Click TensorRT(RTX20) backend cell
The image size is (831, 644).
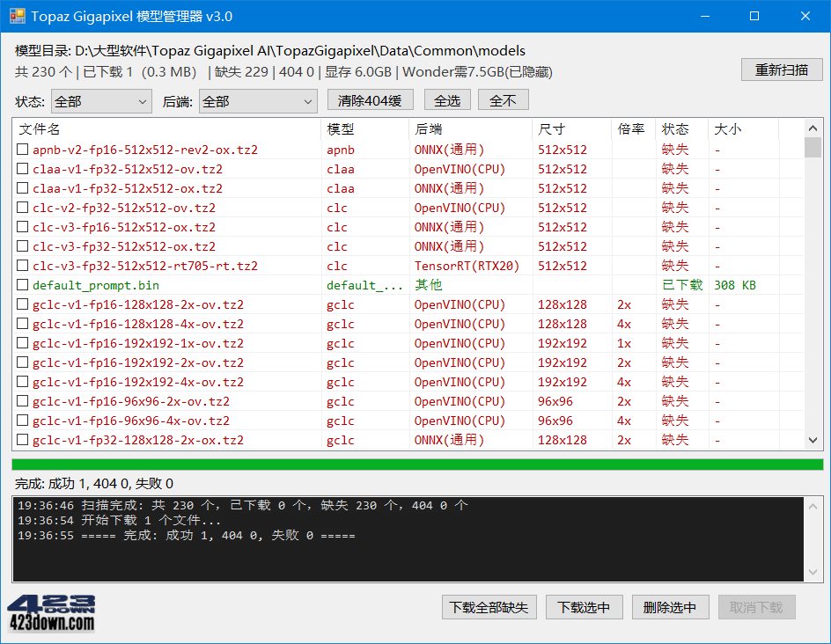pyautogui.click(x=467, y=266)
